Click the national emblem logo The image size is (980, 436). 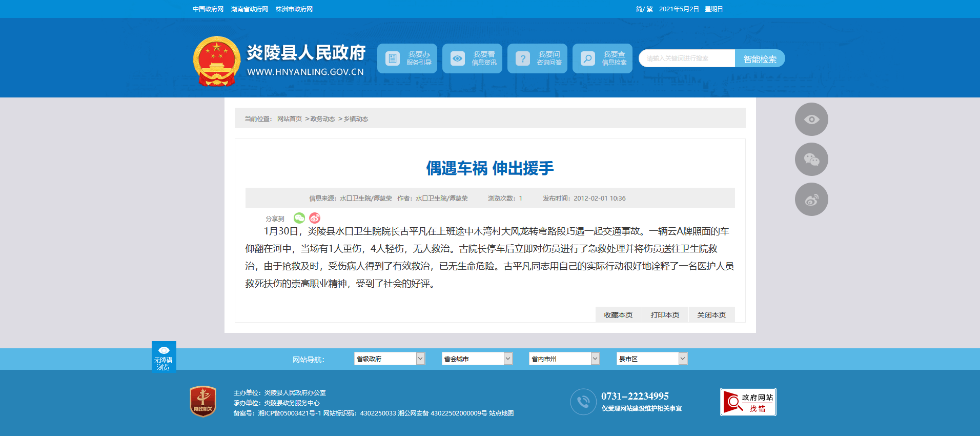pos(217,61)
